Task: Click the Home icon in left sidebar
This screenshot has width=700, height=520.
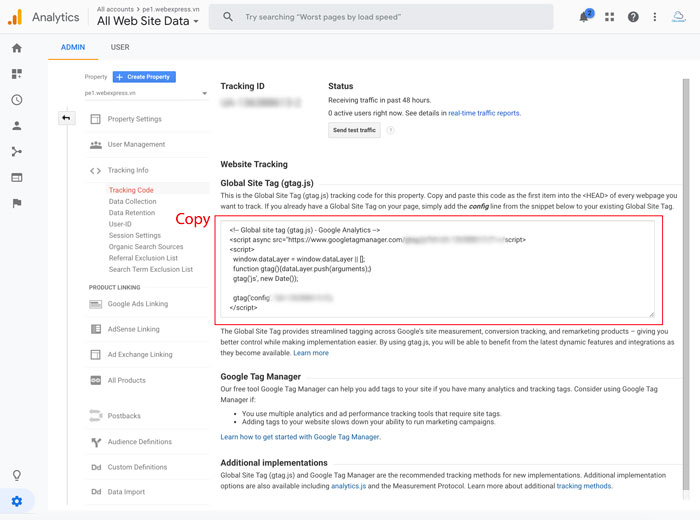Action: (x=16, y=48)
